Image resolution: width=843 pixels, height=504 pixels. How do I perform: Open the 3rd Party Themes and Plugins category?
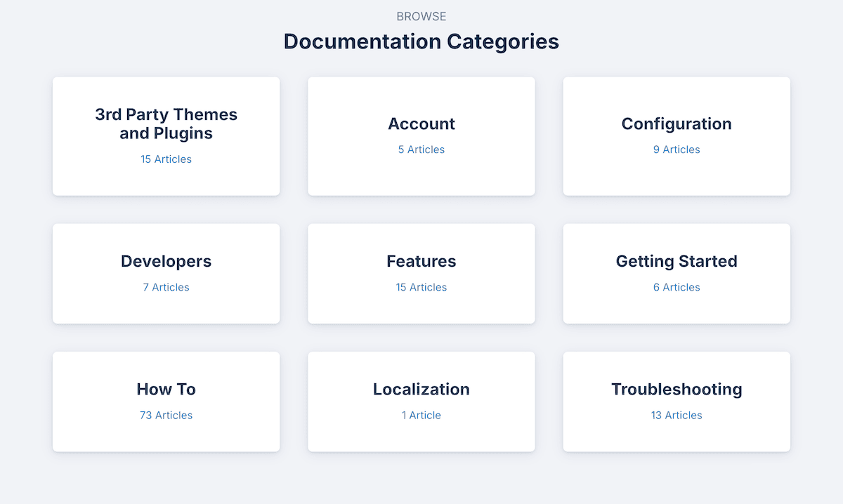pos(166,124)
